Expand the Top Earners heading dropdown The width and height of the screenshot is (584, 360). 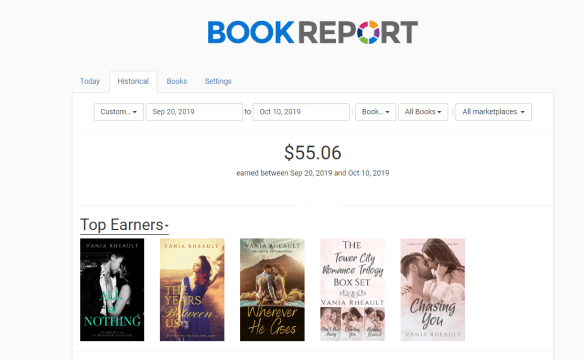(x=124, y=225)
